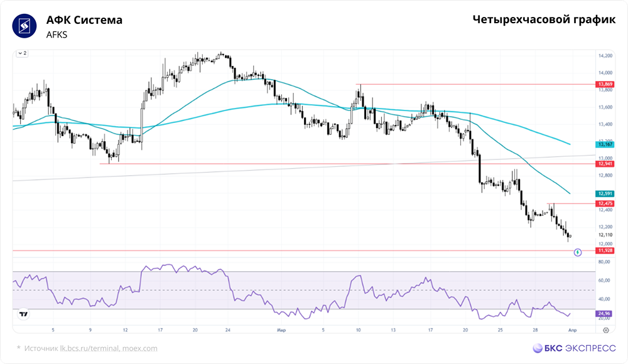Click the BCS Express logo

(574, 348)
